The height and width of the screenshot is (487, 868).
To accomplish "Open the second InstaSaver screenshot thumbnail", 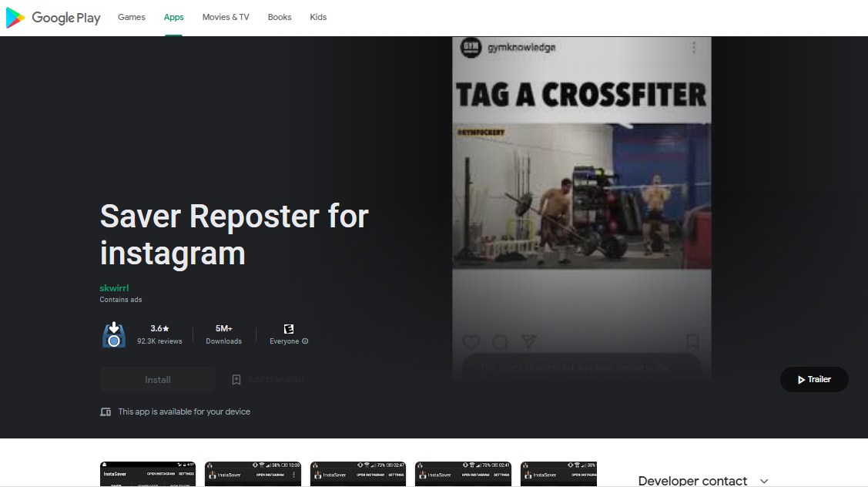I will tap(253, 474).
